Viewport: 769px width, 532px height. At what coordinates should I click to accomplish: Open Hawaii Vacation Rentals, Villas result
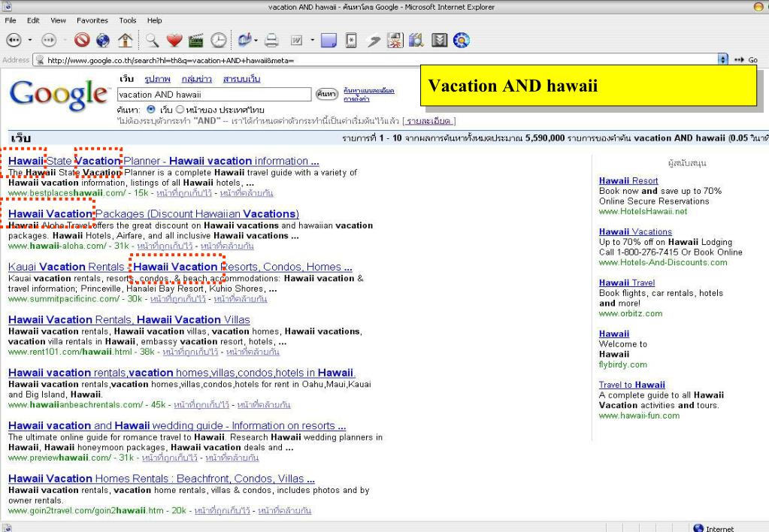[129, 319]
